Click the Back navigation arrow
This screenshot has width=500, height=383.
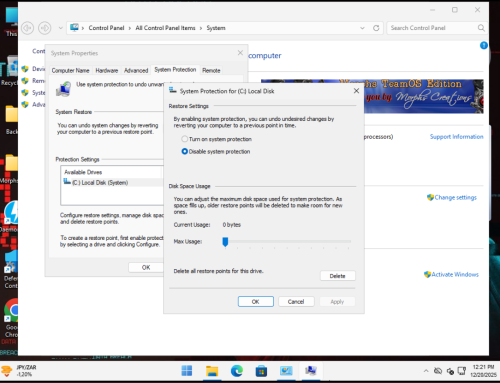tap(28, 28)
